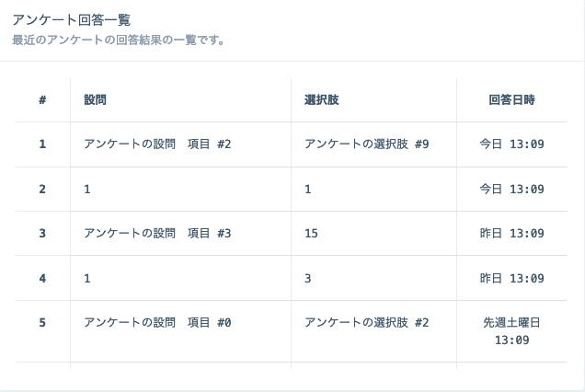This screenshot has width=585, height=392.
Task: Select the アンケートの選択肢 #9 cell
Action: point(366,144)
